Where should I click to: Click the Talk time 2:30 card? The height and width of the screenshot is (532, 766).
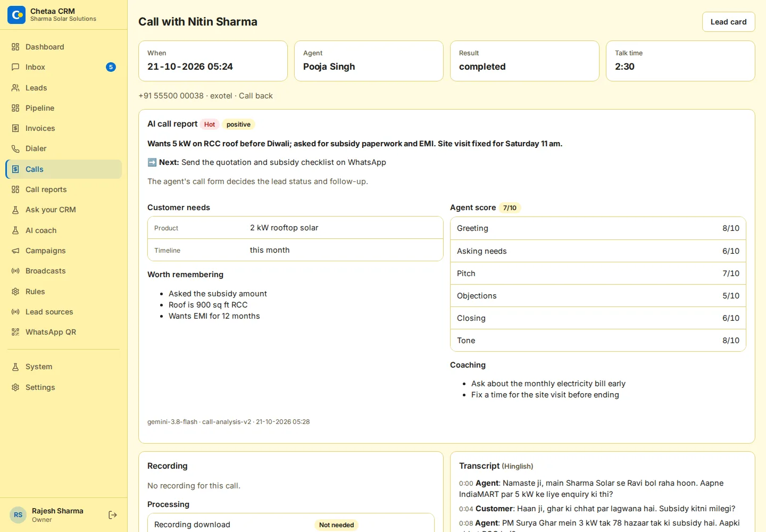tap(680, 61)
